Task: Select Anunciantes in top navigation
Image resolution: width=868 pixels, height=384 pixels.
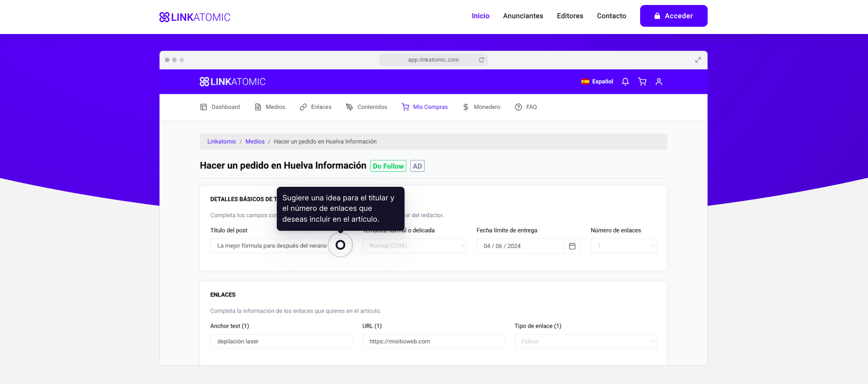Action: pyautogui.click(x=523, y=16)
